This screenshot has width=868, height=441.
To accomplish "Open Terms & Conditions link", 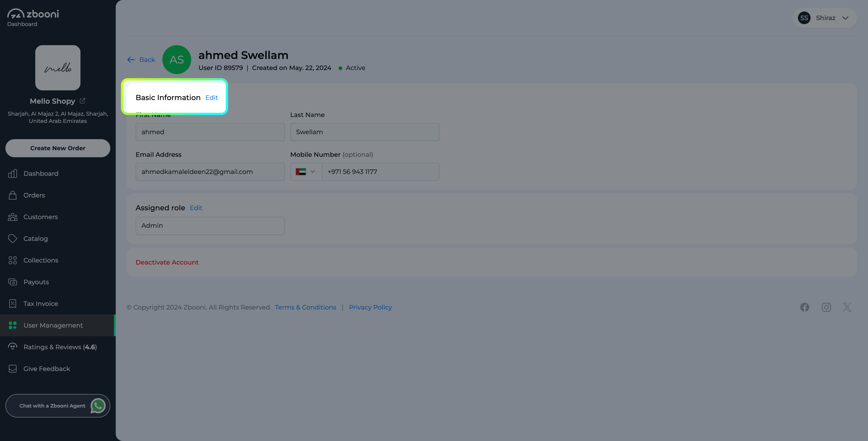I will click(306, 307).
